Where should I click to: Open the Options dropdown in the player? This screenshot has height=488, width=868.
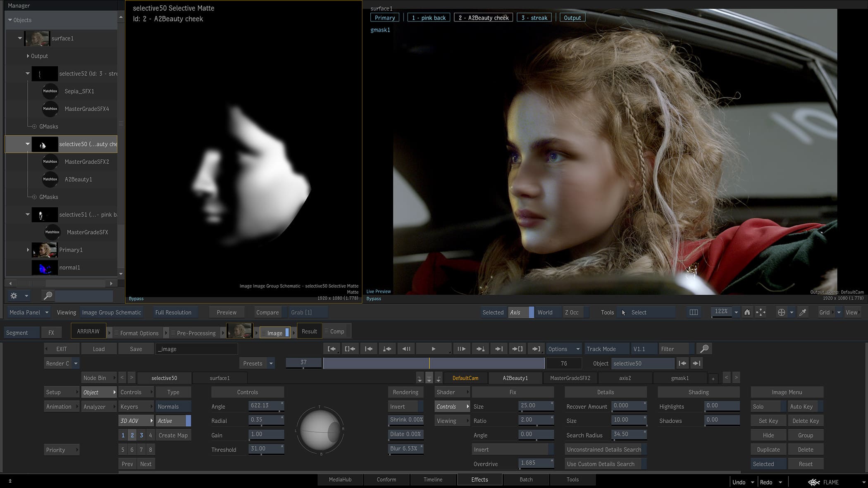pos(563,349)
